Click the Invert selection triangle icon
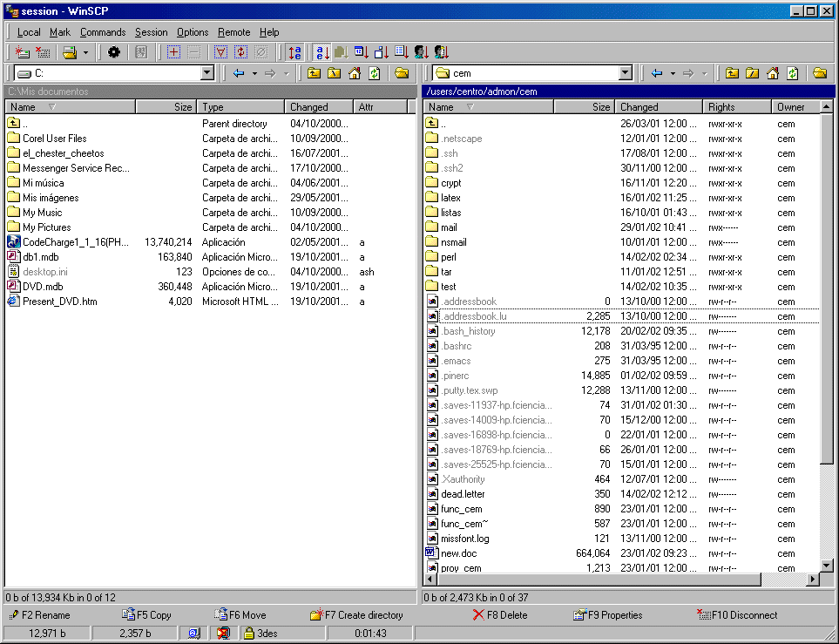Screen dimensions: 839x644 pyautogui.click(x=220, y=52)
